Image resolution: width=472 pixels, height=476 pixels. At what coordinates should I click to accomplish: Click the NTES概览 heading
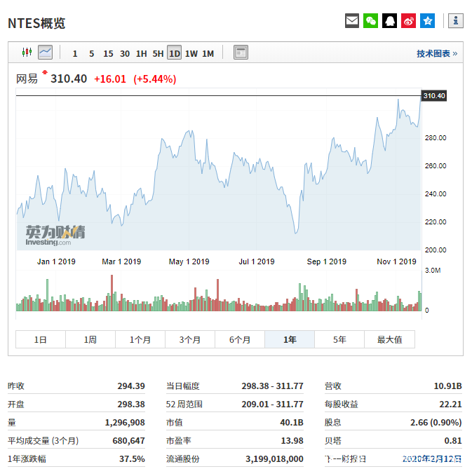click(36, 23)
